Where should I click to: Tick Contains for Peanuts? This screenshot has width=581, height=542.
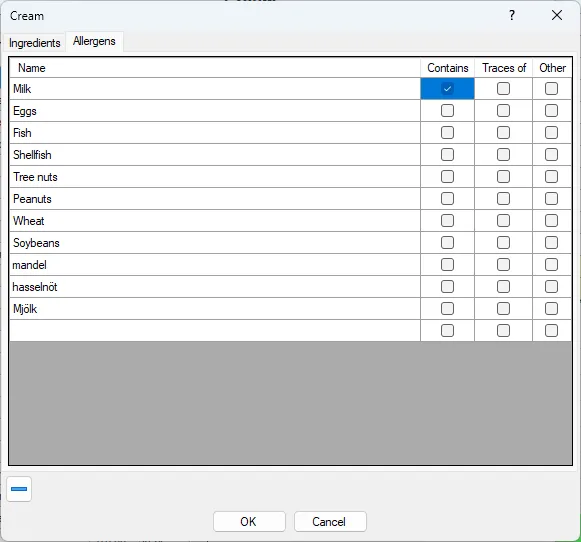coord(447,199)
